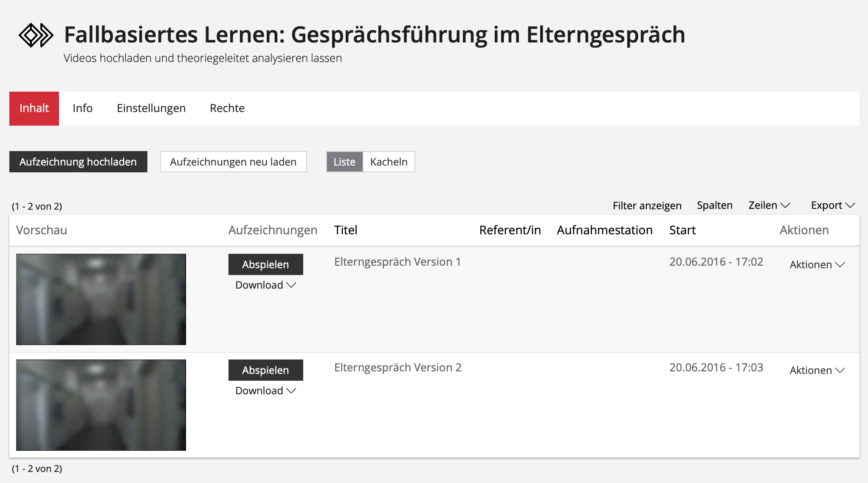
Task: Open the Einstellungen tab
Action: (x=151, y=108)
